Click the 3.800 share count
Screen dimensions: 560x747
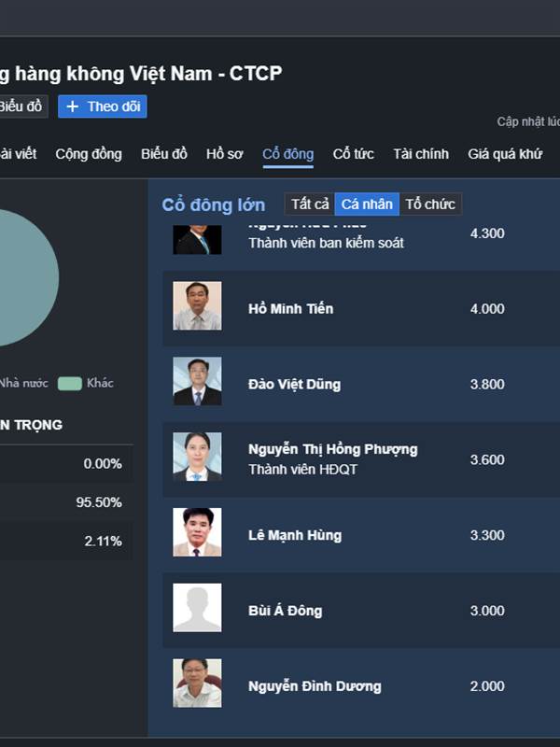coord(487,385)
